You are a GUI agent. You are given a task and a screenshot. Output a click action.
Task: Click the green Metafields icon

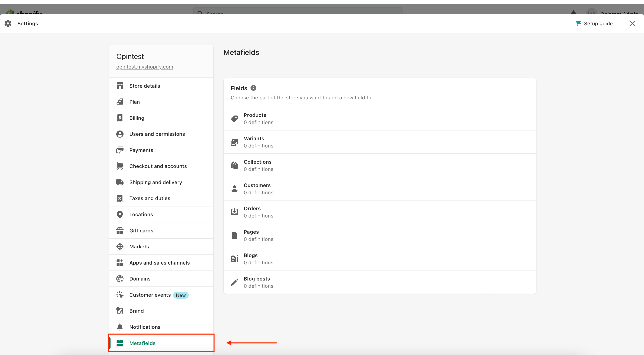click(120, 343)
